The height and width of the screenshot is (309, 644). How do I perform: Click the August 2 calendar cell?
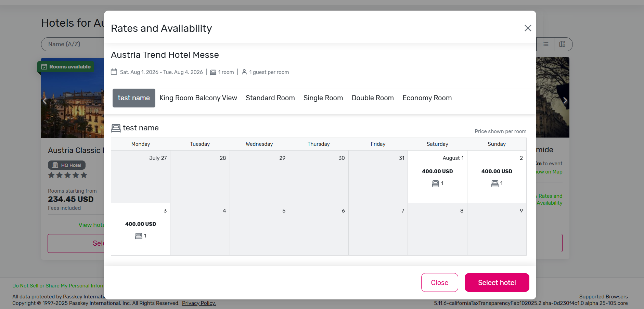click(497, 177)
